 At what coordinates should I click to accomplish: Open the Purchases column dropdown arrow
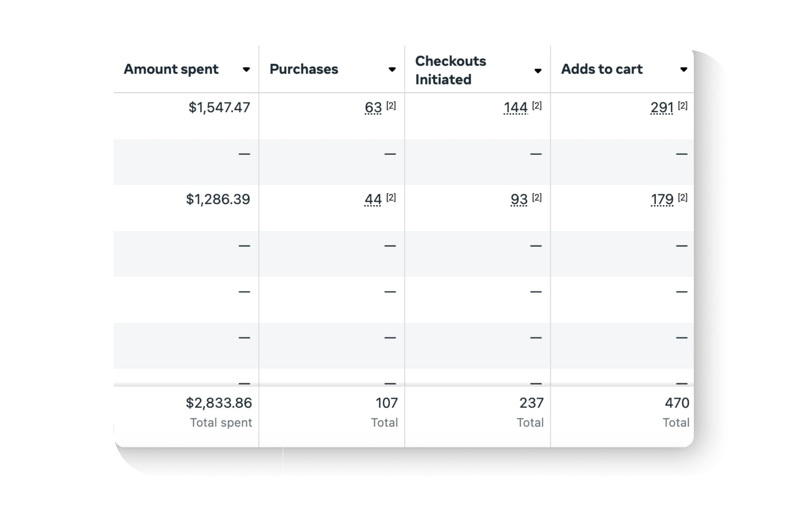point(392,70)
